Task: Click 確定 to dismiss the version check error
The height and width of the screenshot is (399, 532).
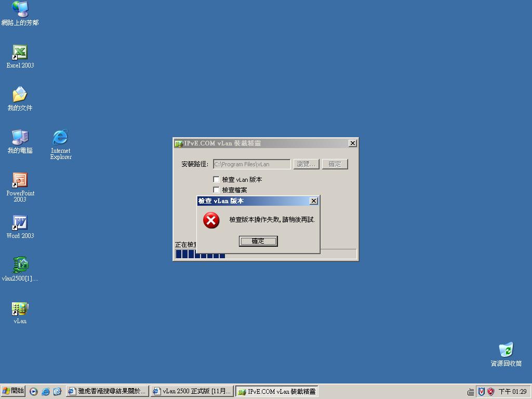Action: click(258, 241)
